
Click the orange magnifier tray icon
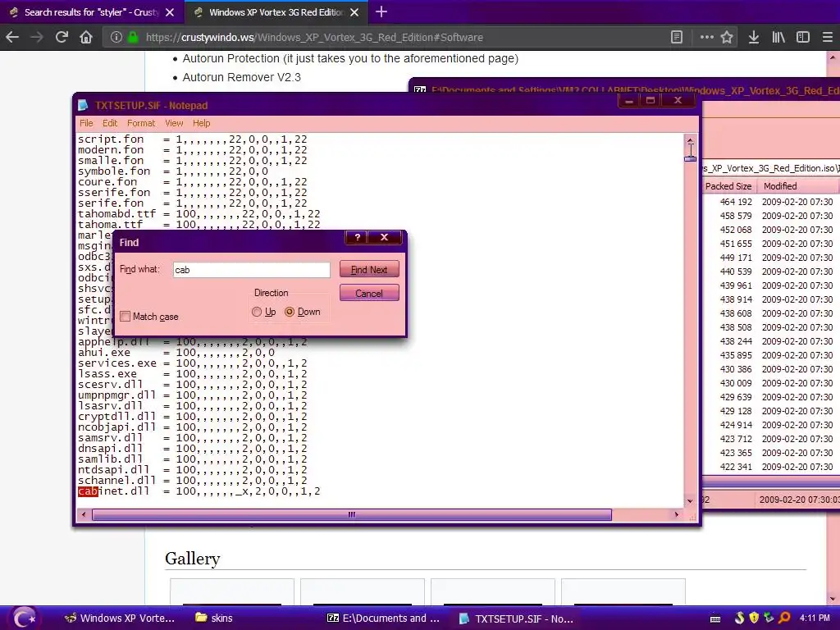click(783, 619)
